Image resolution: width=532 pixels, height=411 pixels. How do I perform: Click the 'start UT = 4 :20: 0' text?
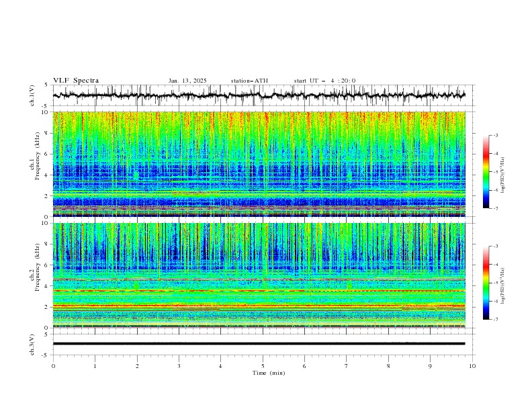point(324,81)
